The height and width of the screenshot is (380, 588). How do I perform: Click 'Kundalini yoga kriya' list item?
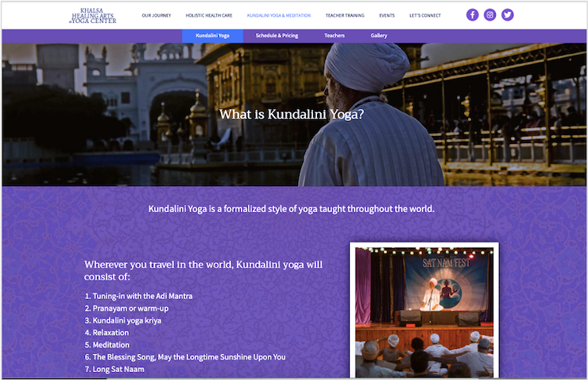123,320
